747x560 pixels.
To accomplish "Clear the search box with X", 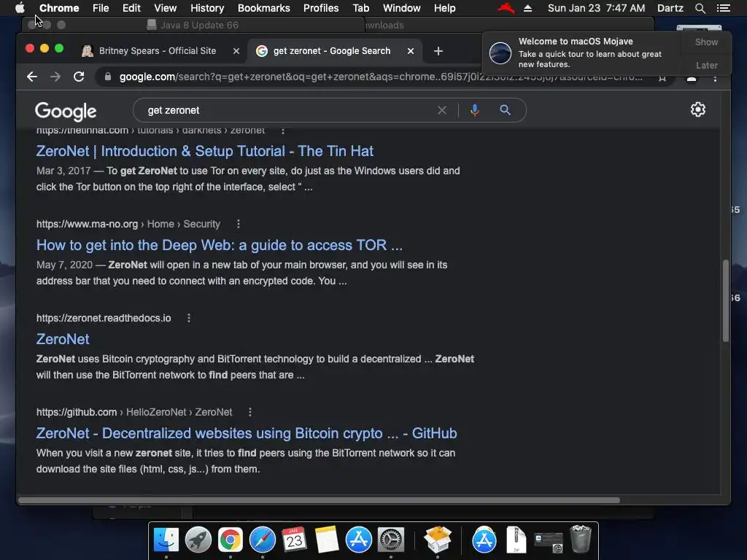I will point(442,111).
